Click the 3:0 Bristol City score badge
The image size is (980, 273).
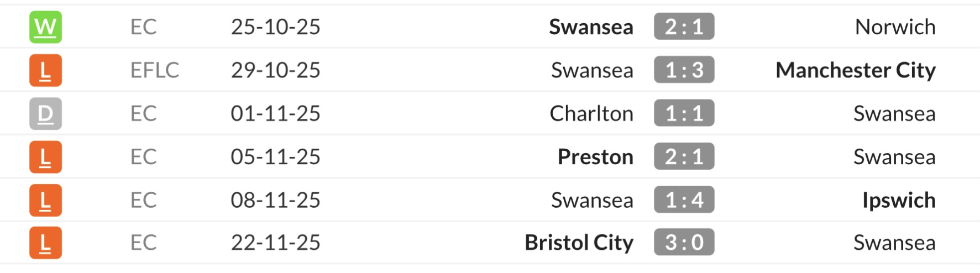[684, 243]
